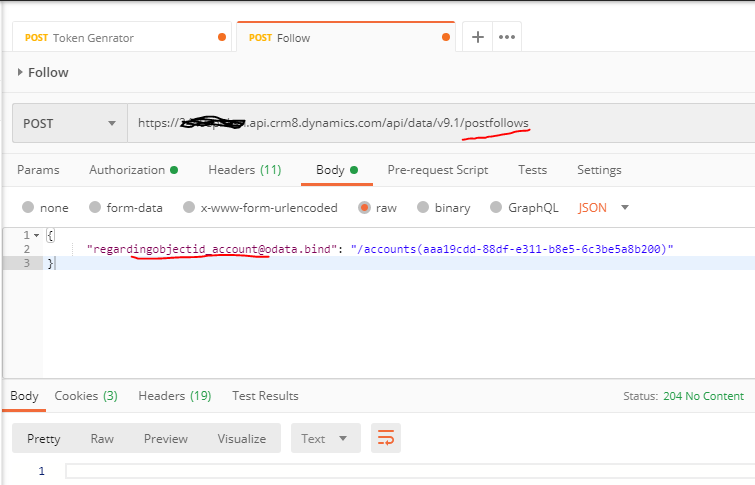Open the Settings tab

point(599,170)
